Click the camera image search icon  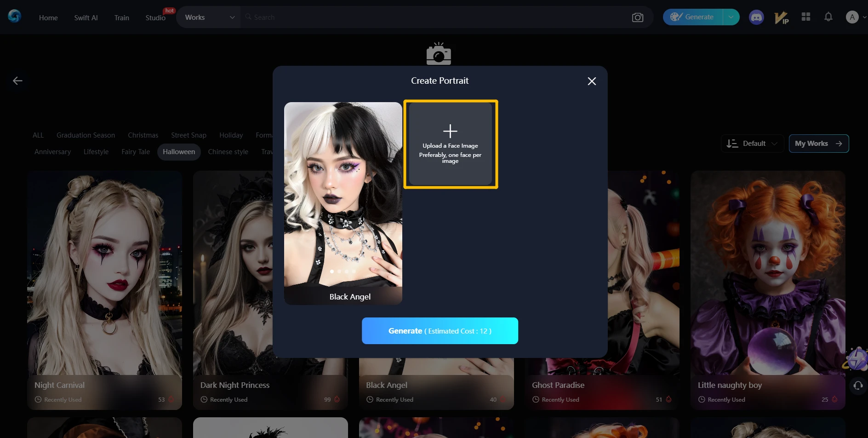tap(638, 17)
